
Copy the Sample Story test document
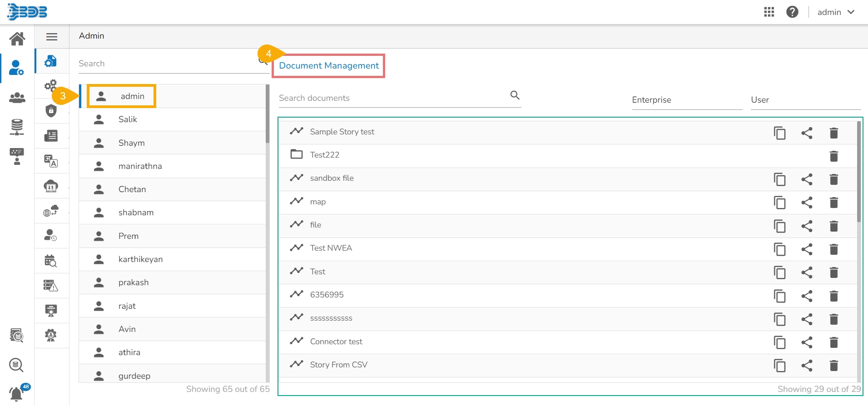pos(779,133)
